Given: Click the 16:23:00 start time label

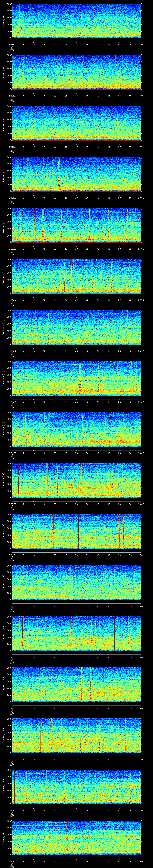Looking at the screenshot, I should tap(12, 402).
